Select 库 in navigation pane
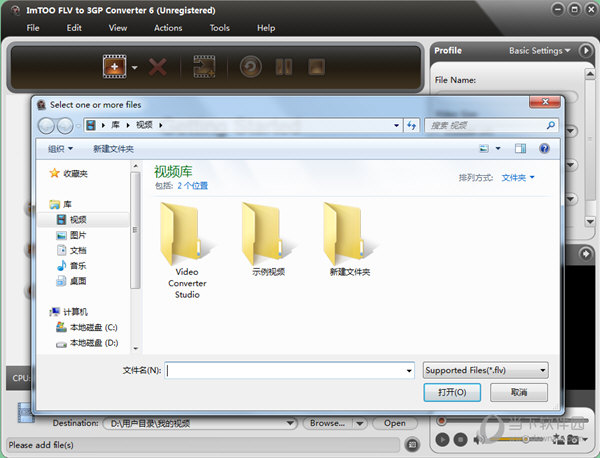Screen dimensions: 600x458 point(61,204)
